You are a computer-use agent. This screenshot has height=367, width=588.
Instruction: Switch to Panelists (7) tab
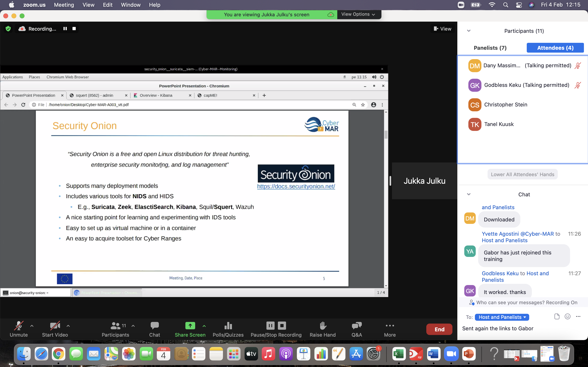490,48
